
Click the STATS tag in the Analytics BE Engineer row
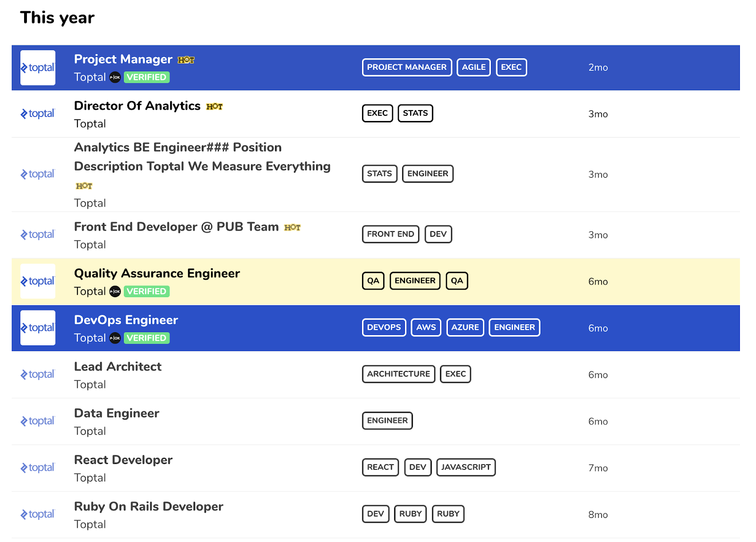pyautogui.click(x=379, y=174)
